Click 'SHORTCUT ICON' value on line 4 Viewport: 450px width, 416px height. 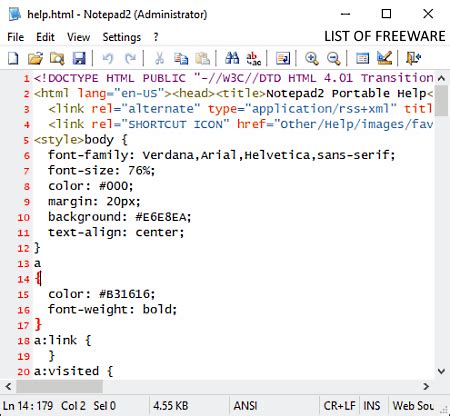[x=175, y=124]
